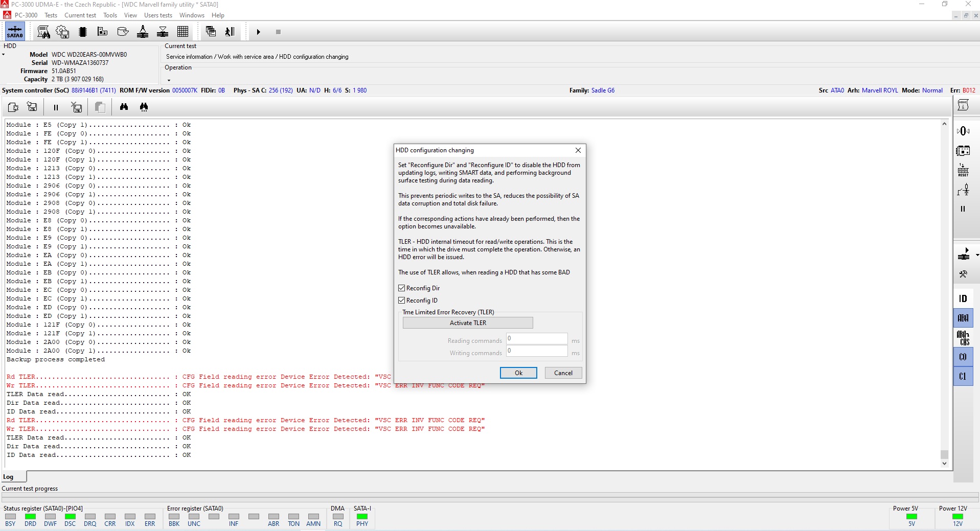The width and height of the screenshot is (980, 531).
Task: Expand the Operation dropdown arrow
Action: pos(169,80)
